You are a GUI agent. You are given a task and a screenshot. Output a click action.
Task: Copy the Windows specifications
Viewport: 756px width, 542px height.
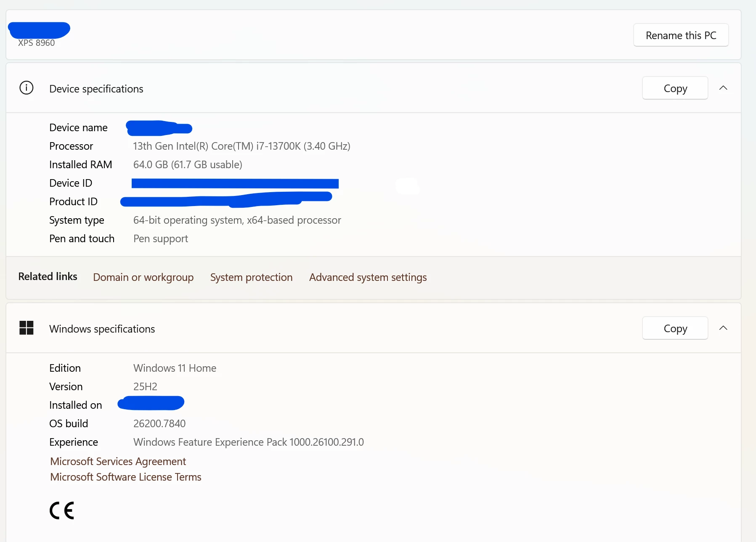click(675, 328)
